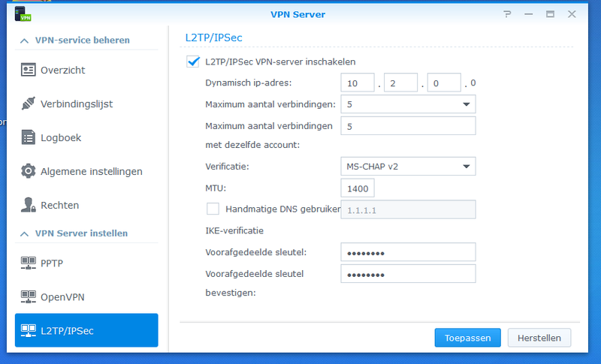Click the VPN Server app icon in title bar
Viewport: 601px width, 364px height.
[23, 14]
